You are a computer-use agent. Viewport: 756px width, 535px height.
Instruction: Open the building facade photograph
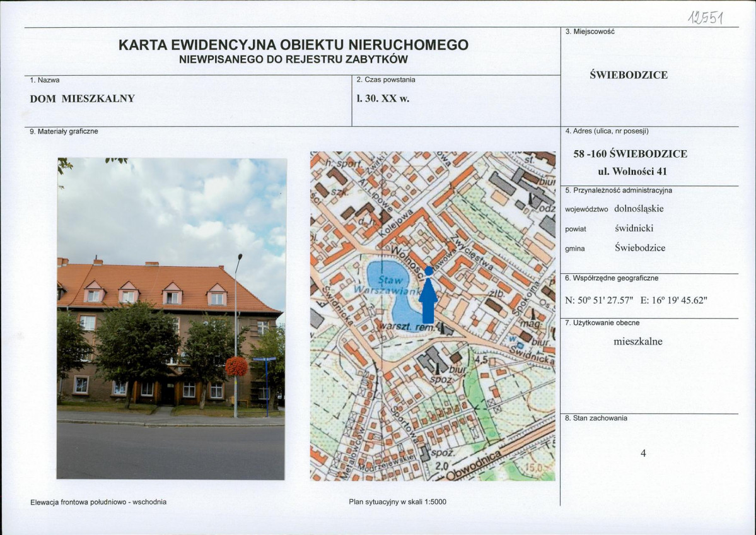[171, 319]
